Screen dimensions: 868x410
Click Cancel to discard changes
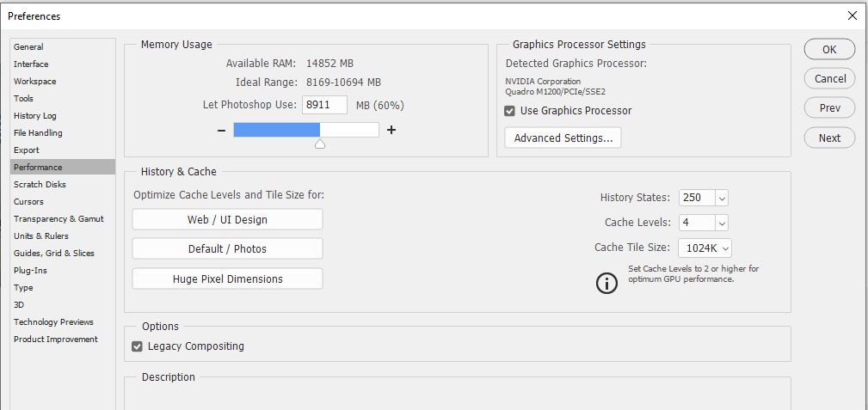click(x=829, y=78)
